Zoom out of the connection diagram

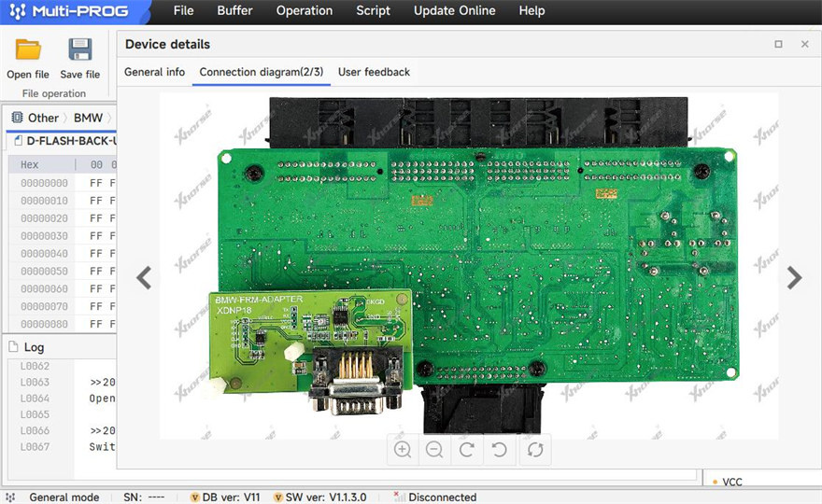434,450
